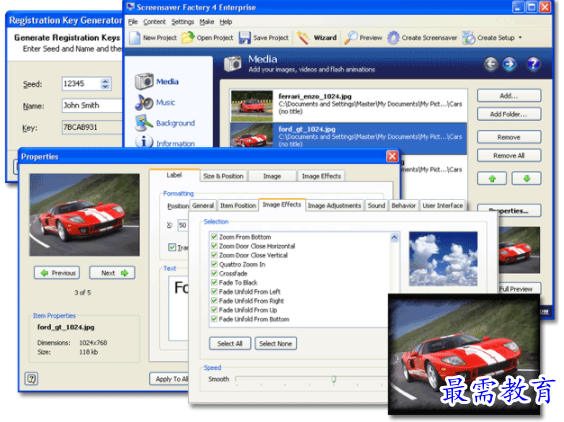The height and width of the screenshot is (422, 564).
Task: Switch to the Label tab
Action: point(174,175)
